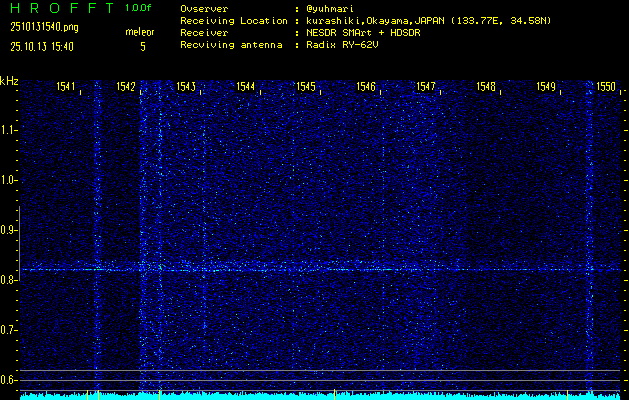This screenshot has height=400, width=629.
Task: Click the 1.0 frequency axis label
Action: [9, 180]
